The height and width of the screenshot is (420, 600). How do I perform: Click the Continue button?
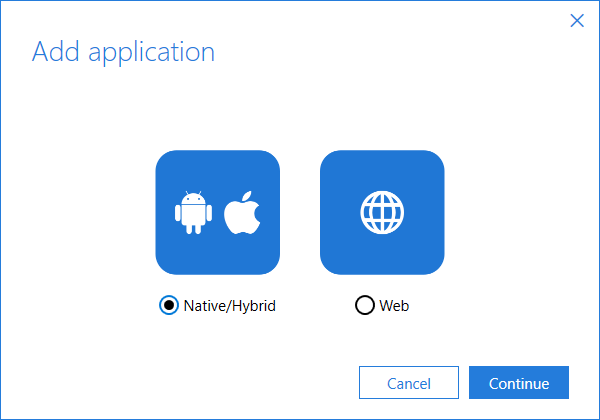[519, 383]
